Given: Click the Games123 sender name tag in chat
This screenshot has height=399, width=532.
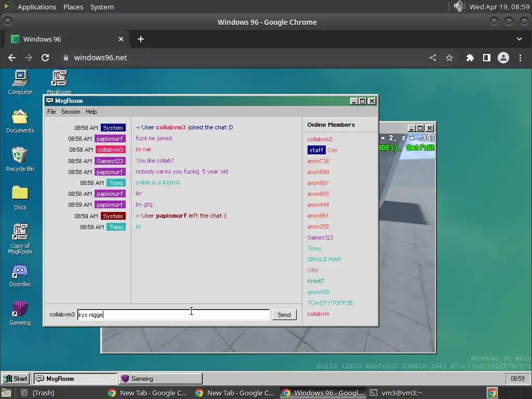Looking at the screenshot, I should tap(110, 161).
